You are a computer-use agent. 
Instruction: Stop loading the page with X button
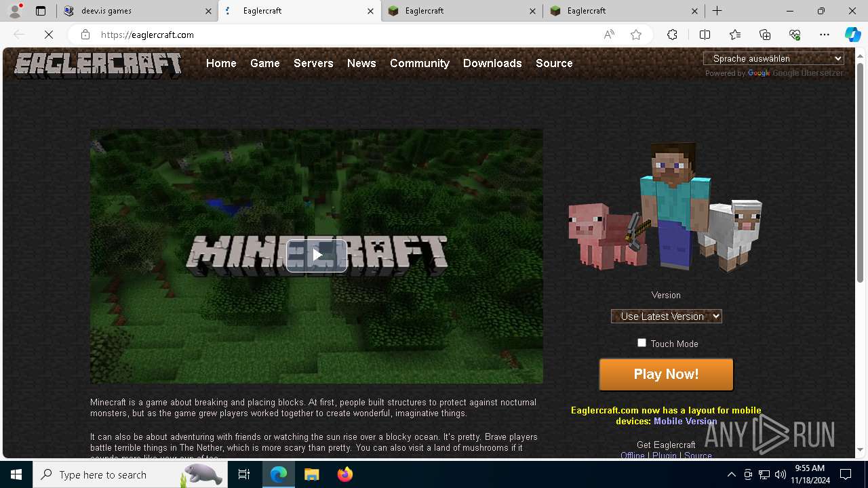49,35
